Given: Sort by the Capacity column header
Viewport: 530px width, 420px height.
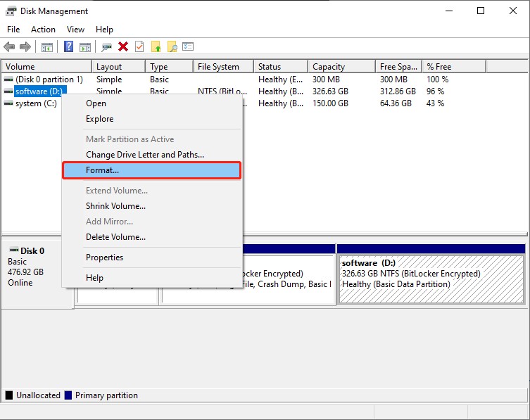Looking at the screenshot, I should [x=329, y=67].
